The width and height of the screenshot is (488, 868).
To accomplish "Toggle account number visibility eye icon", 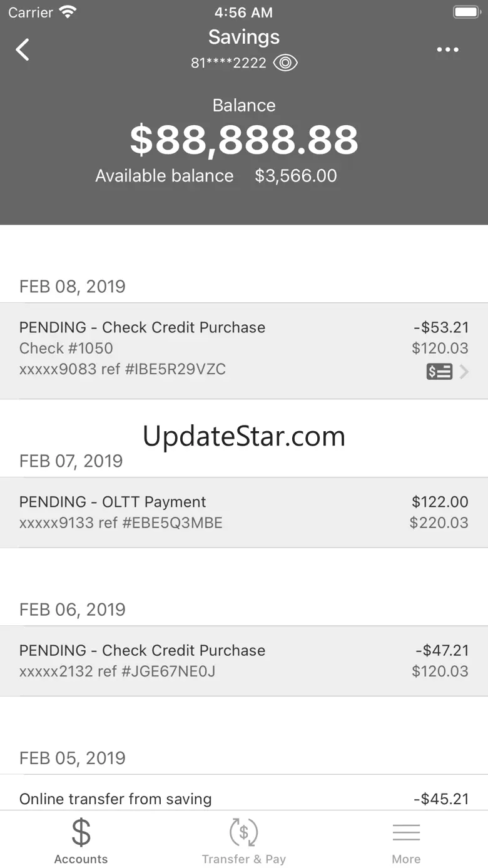I will point(285,63).
